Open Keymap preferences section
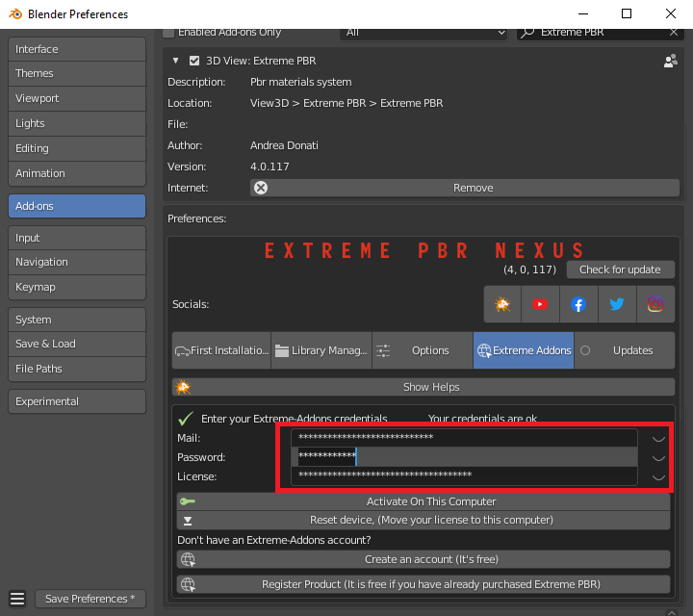This screenshot has width=693, height=616. coord(77,287)
